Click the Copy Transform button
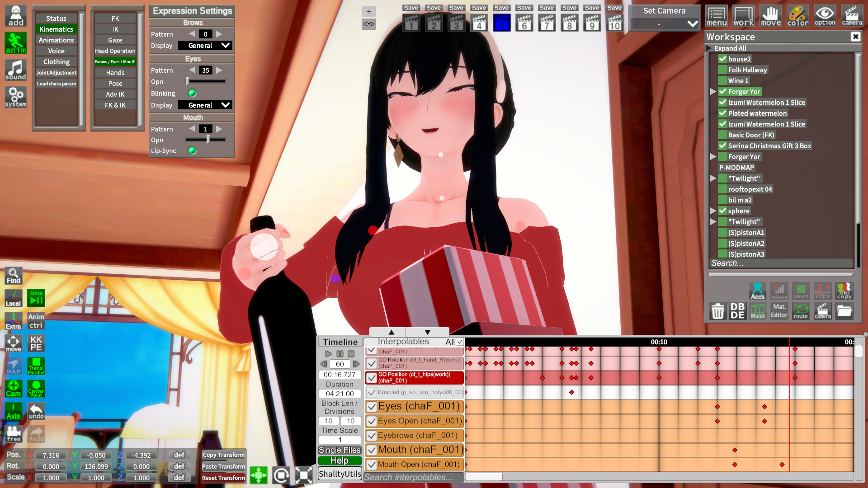The image size is (868, 488). point(224,455)
